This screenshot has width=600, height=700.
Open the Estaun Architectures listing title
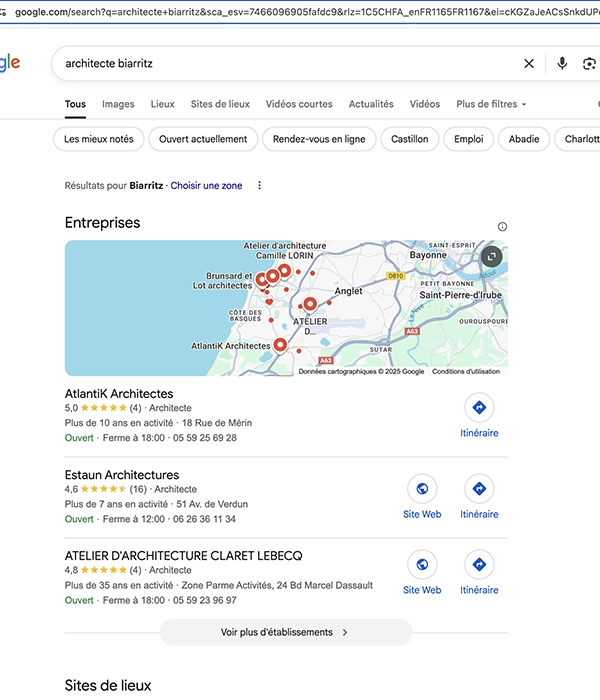[x=122, y=475]
